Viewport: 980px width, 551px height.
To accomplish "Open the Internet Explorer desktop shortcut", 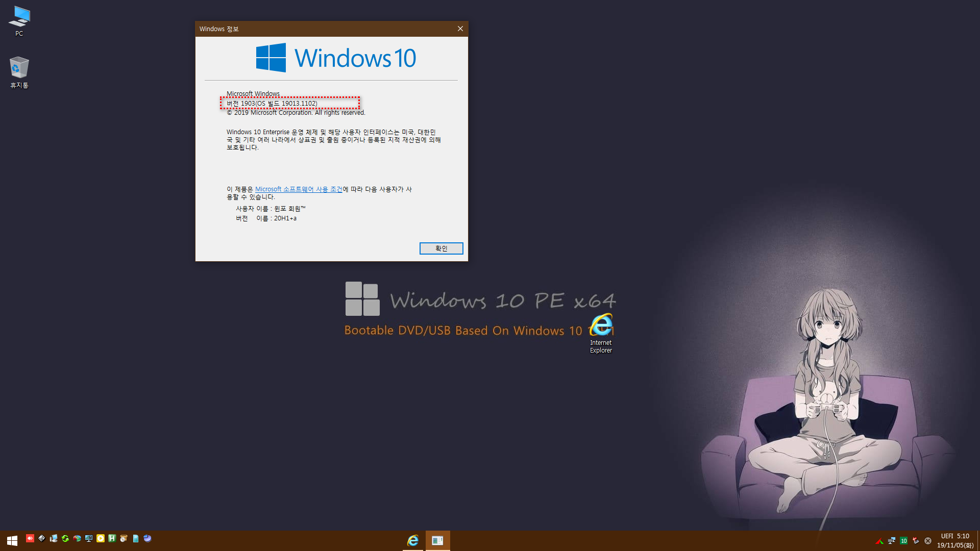I will [x=601, y=333].
